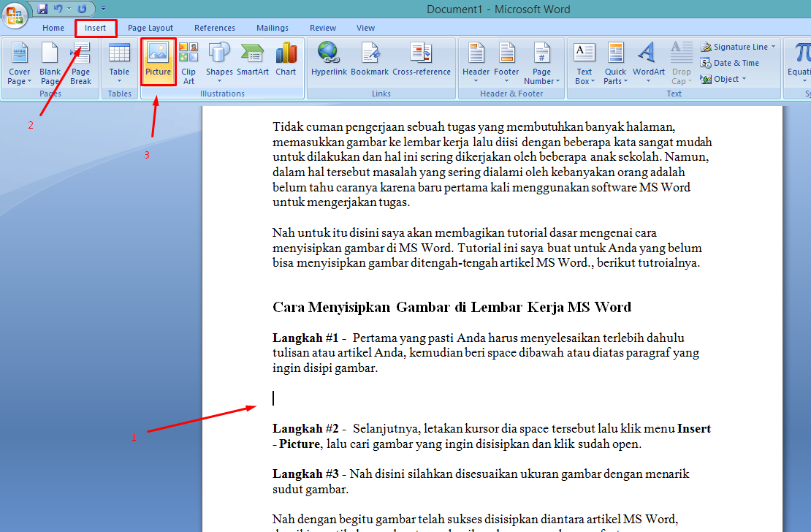Viewport: 811px width, 532px height.
Task: Go to Page Layout tab
Action: click(151, 28)
